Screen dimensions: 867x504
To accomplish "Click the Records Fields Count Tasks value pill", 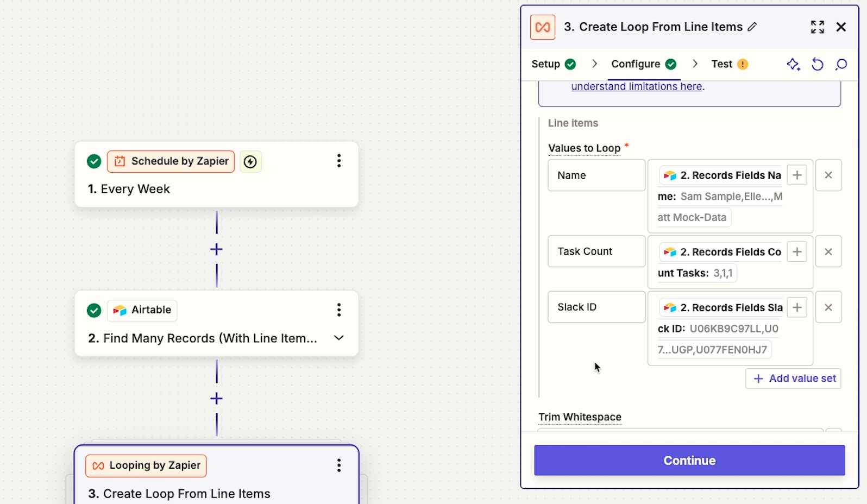I will (x=720, y=262).
